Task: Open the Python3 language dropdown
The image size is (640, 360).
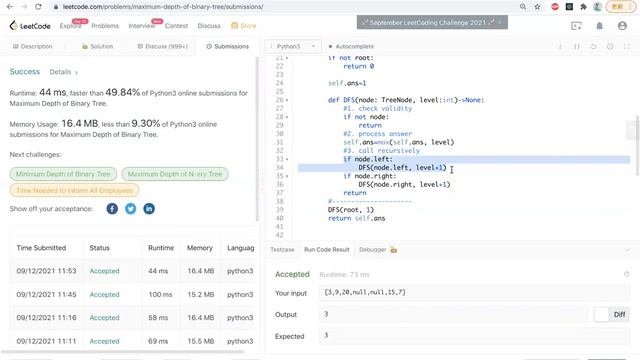Action: tap(293, 47)
